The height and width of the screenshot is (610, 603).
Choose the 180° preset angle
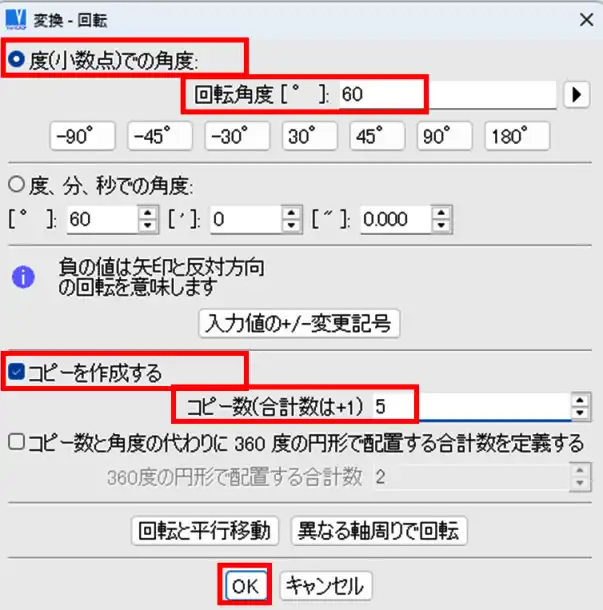click(x=517, y=136)
